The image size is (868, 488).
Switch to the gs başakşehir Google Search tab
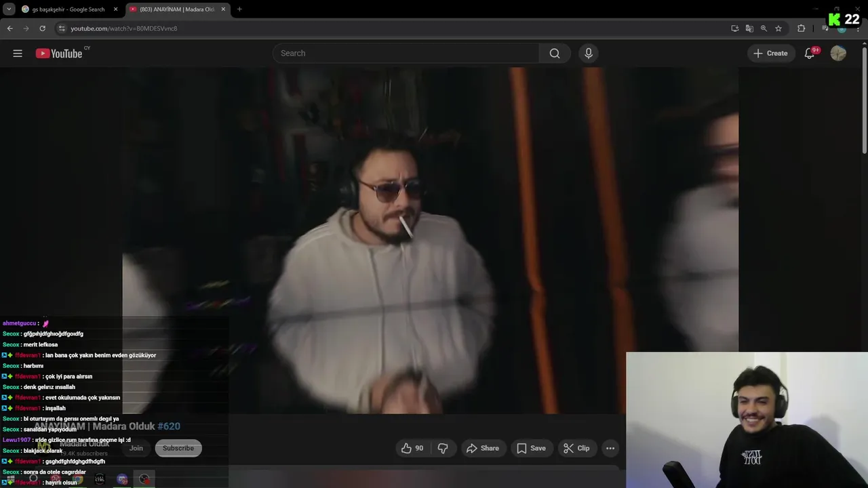68,9
